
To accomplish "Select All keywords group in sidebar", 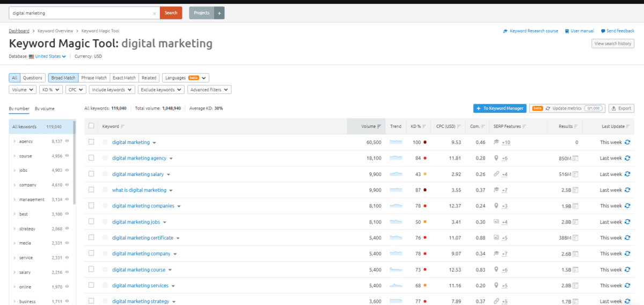I will (41, 127).
